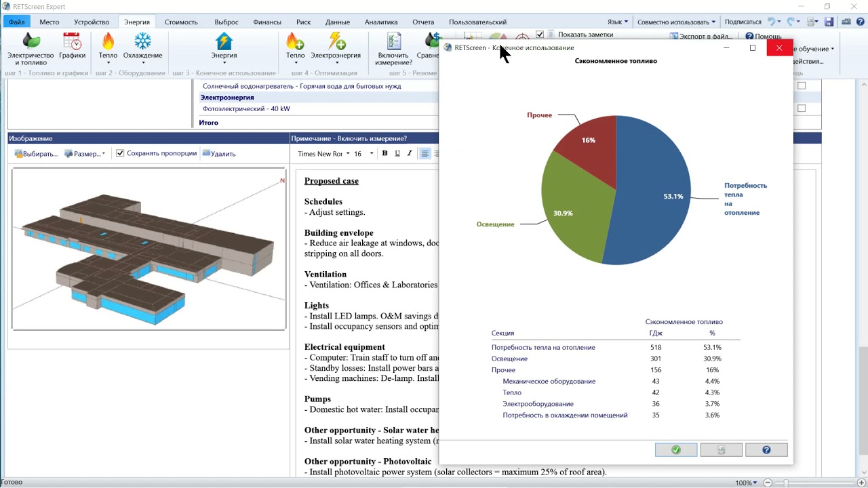Confirm the dialog with green checkmark button
The height and width of the screenshot is (488, 868).
click(676, 450)
